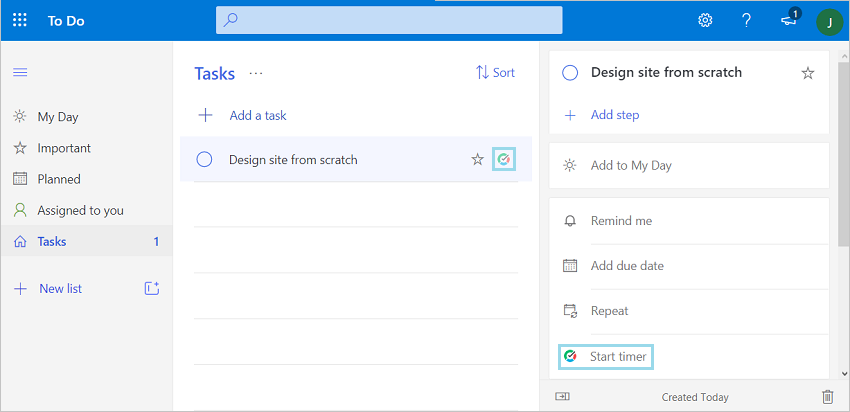Screen dimensions: 850x412
Task: Open the My Day list
Action: coord(87,117)
